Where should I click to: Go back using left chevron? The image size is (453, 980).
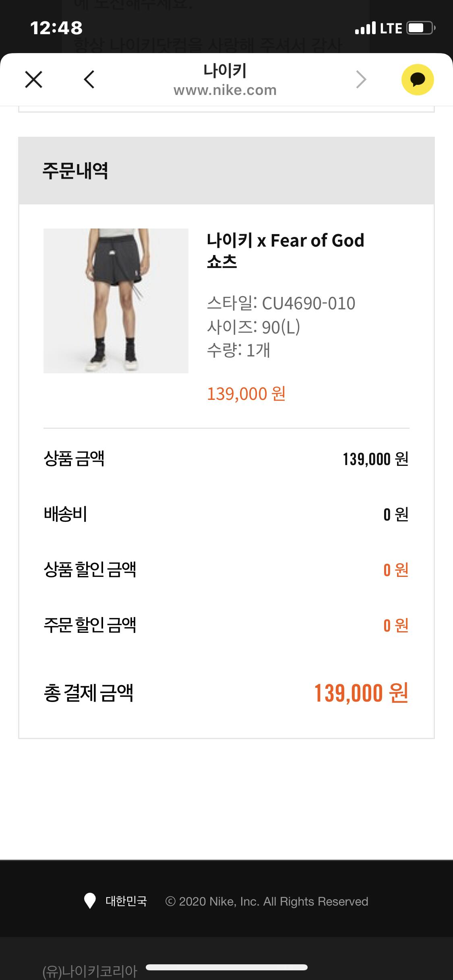tap(89, 79)
